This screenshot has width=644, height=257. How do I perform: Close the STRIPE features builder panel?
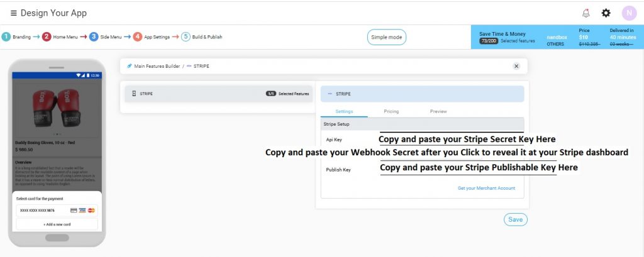click(516, 66)
